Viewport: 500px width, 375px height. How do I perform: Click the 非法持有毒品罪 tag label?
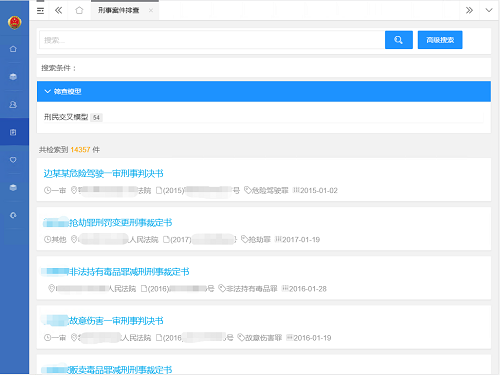tap(252, 289)
